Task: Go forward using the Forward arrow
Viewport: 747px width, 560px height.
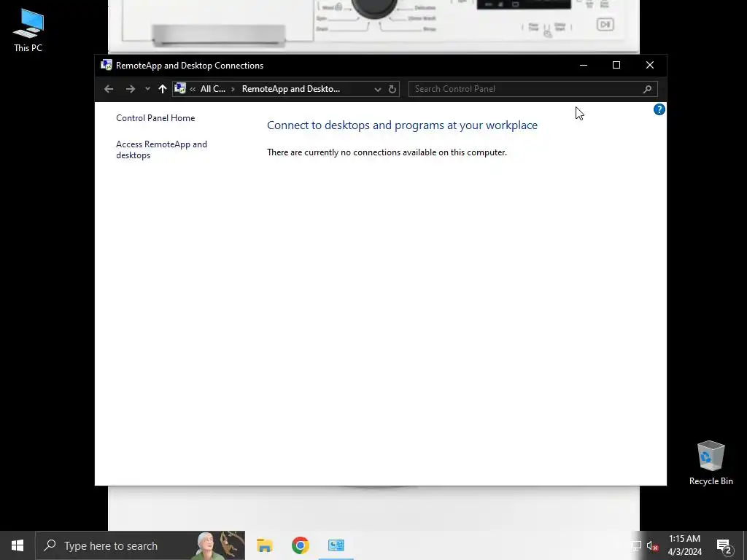Action: pos(130,89)
